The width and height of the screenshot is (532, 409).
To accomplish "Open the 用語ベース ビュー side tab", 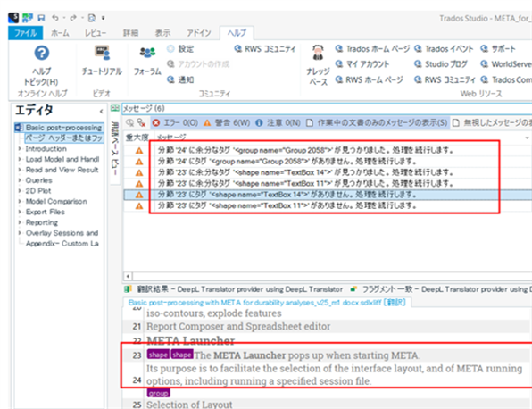I will click(x=115, y=145).
